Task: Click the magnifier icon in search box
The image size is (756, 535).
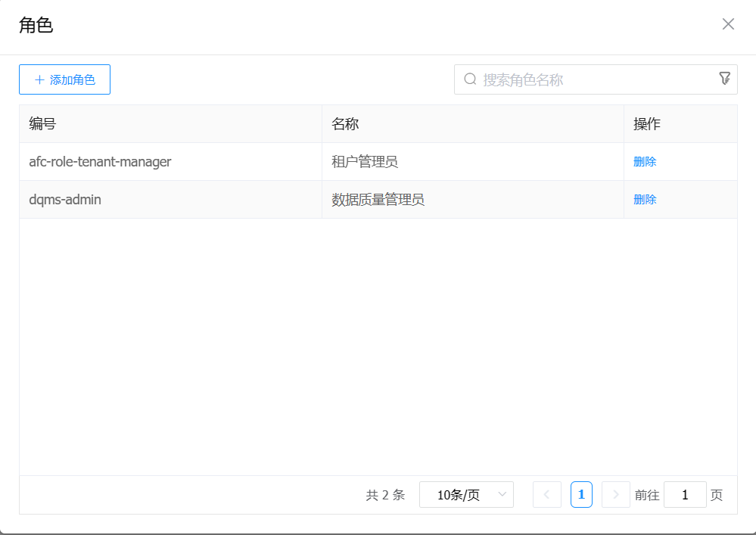Action: click(470, 79)
